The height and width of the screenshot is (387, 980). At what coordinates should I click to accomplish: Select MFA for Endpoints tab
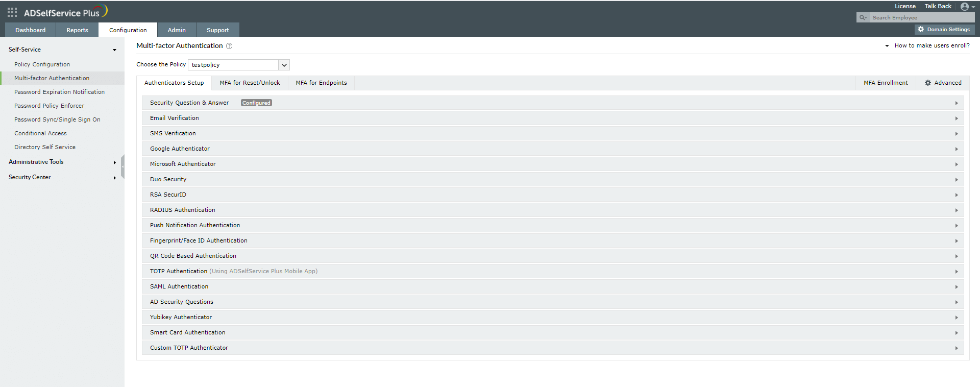point(321,83)
